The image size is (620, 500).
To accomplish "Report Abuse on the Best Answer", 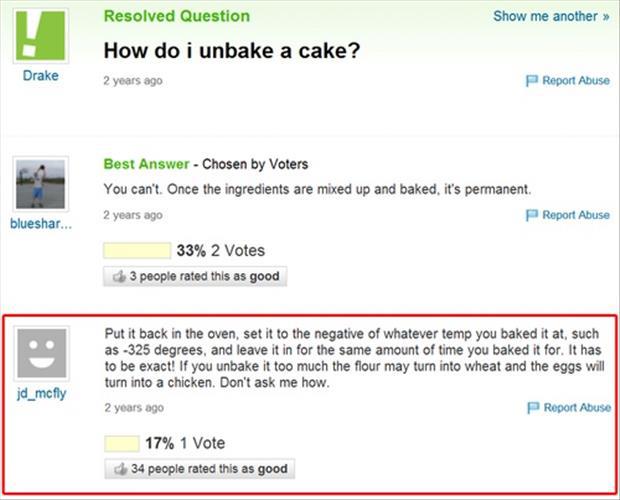I will [575, 215].
